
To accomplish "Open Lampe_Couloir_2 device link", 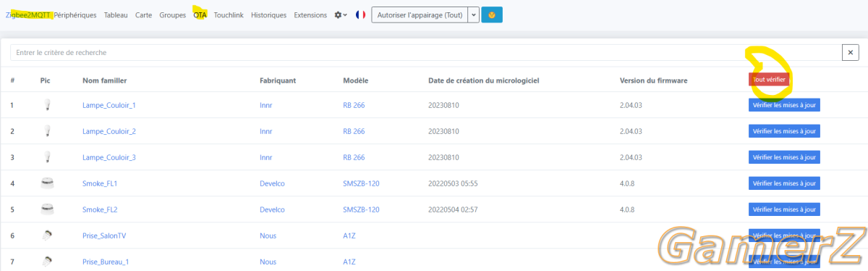I will point(109,131).
